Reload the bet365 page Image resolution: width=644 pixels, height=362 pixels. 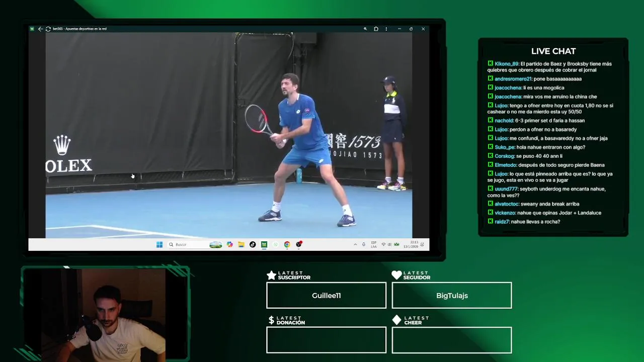[x=48, y=29]
